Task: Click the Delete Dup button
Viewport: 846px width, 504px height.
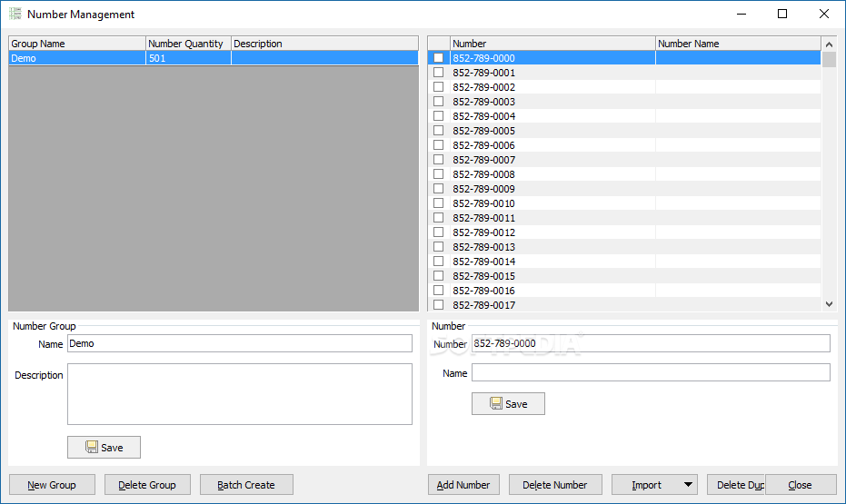Action: [x=736, y=485]
